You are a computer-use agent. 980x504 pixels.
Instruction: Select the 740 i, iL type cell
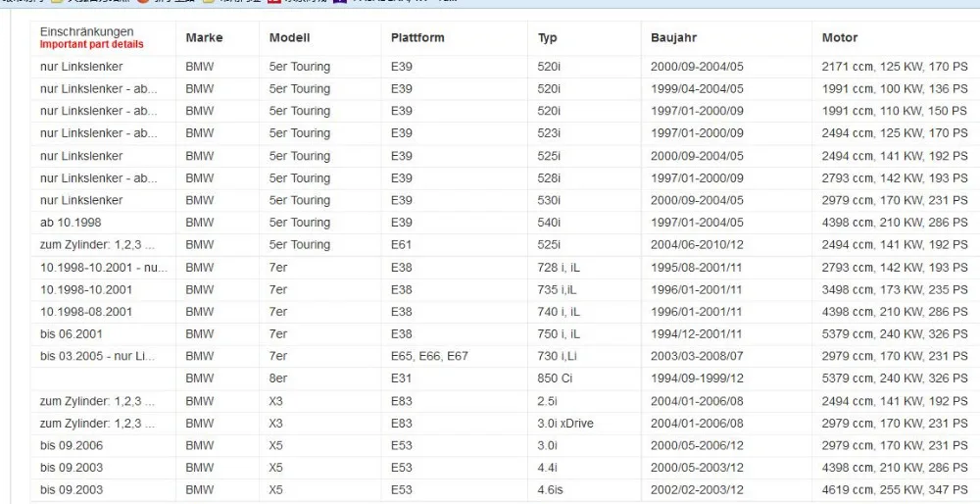pyautogui.click(x=559, y=312)
